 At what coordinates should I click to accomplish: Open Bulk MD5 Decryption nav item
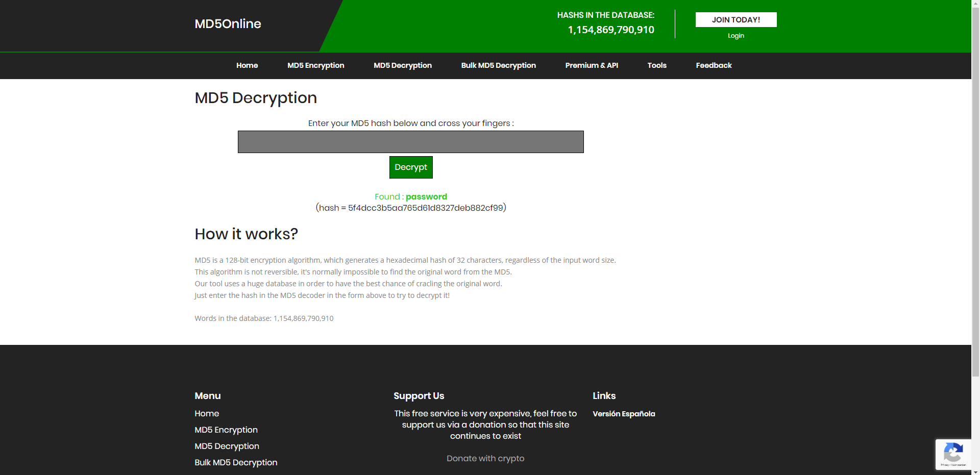coord(498,65)
